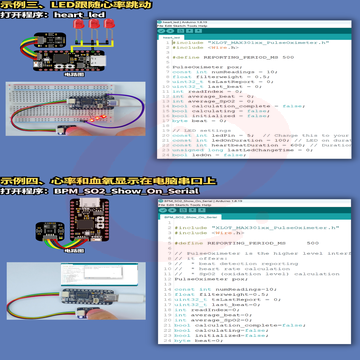Open Tools menu in BPM_SO2_Show_On_Serial window
This screenshot has width=360, height=360.
pos(194,205)
